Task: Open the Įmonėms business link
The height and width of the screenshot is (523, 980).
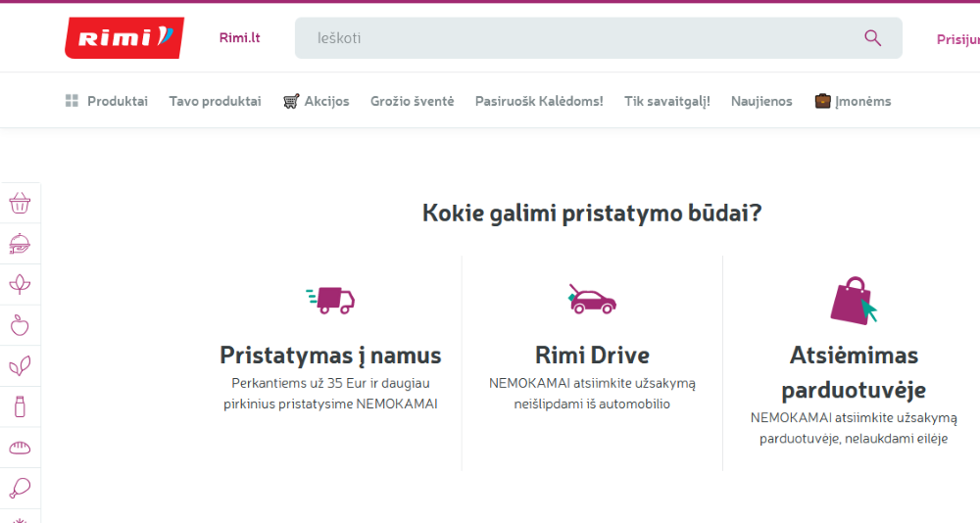Action: (x=853, y=101)
